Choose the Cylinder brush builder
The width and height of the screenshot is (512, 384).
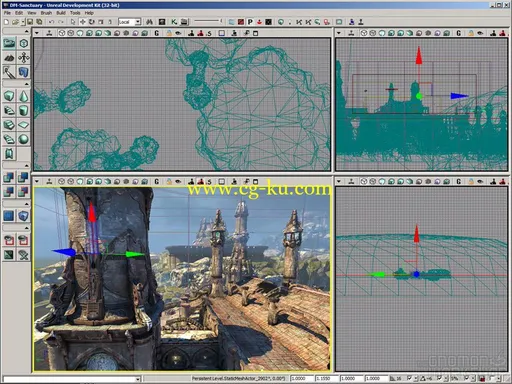click(23, 110)
